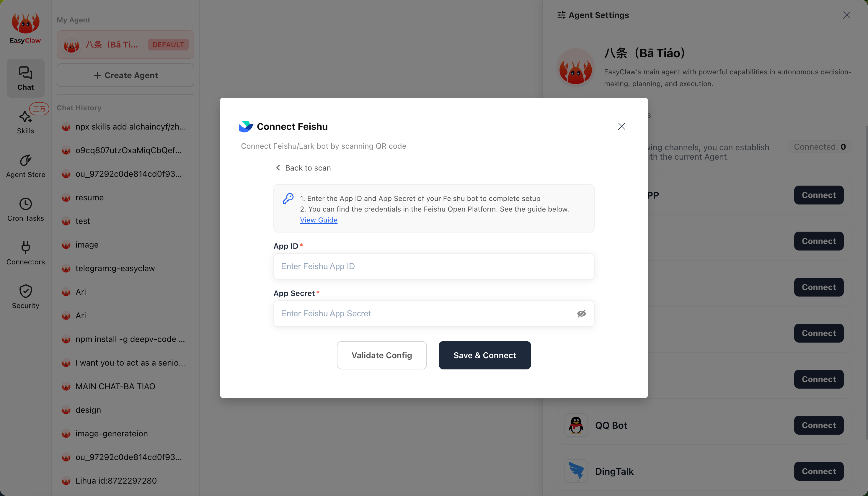Open the Connectors page
This screenshot has width=868, height=496.
click(26, 253)
